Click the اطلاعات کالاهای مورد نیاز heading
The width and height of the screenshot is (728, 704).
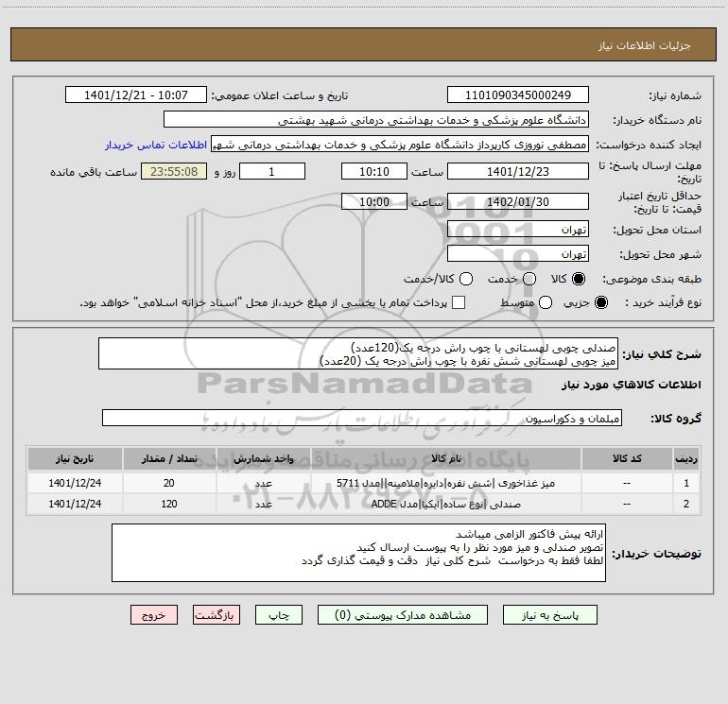pyautogui.click(x=632, y=385)
